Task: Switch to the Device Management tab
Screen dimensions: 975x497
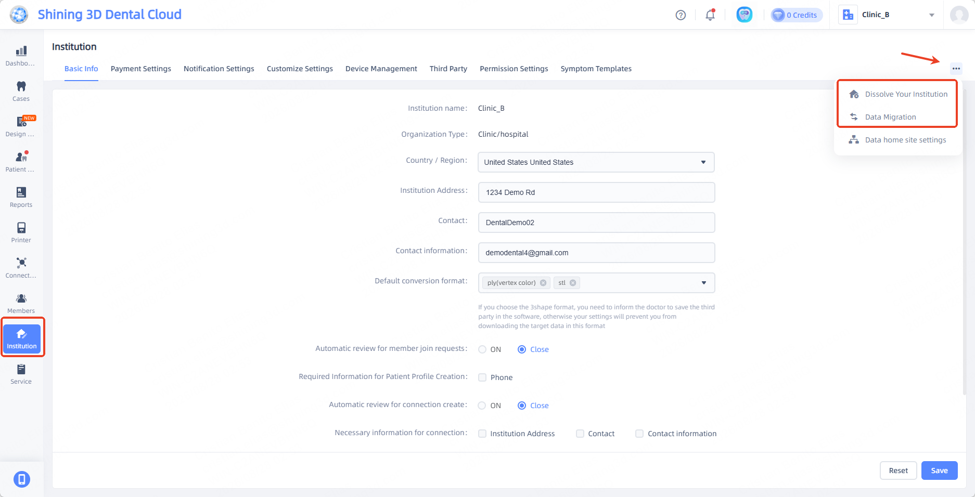Action: pyautogui.click(x=381, y=68)
